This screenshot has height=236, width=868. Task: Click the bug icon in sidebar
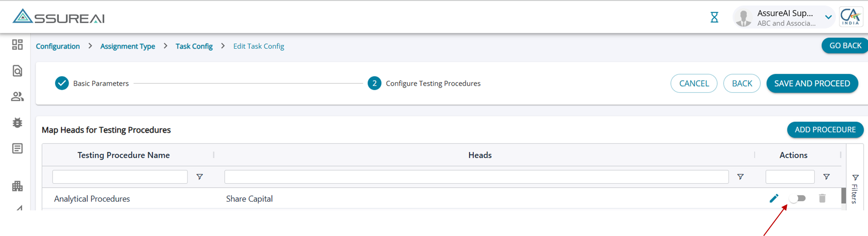click(17, 123)
